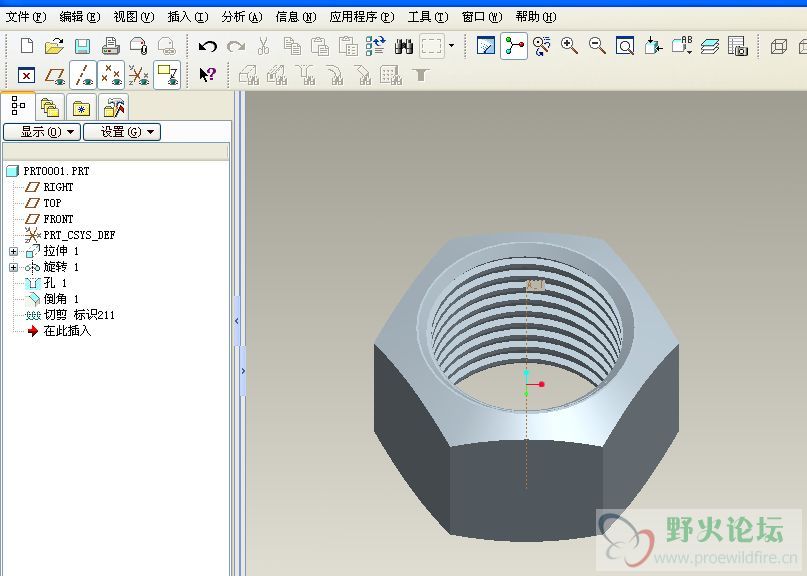The width and height of the screenshot is (807, 576).
Task: Open the 工具(T) menu
Action: click(428, 17)
